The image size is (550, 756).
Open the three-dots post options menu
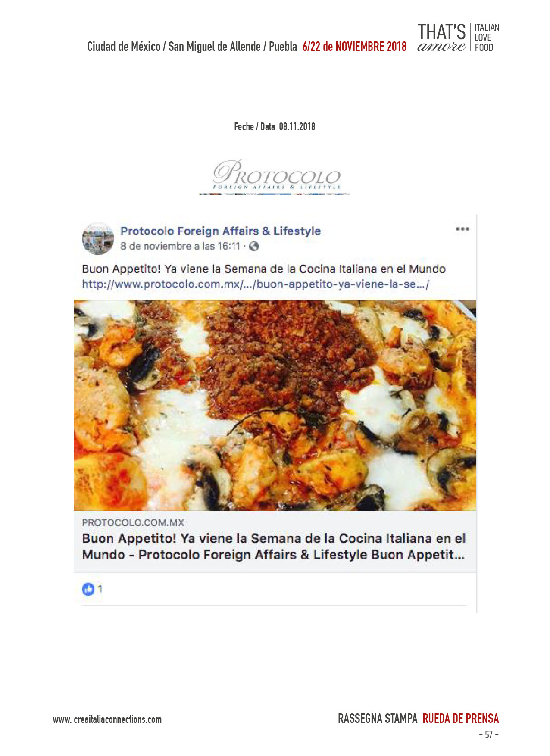462,229
